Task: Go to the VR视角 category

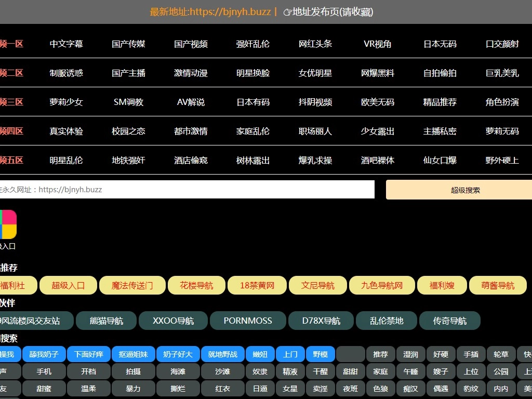Action: coord(378,44)
